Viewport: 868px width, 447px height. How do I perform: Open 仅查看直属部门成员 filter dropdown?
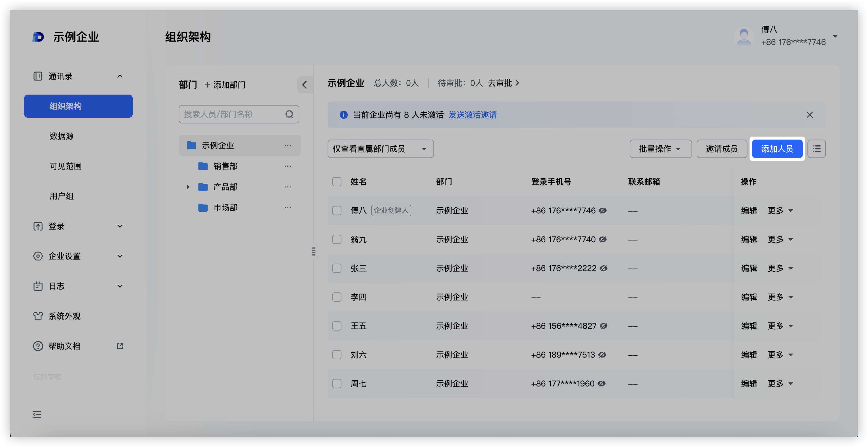380,149
